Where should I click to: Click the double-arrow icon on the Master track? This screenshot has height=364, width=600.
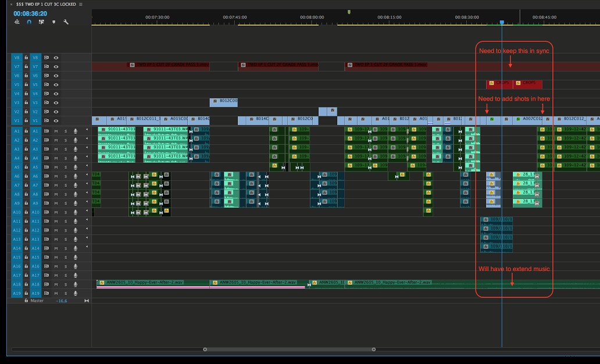coord(86,301)
